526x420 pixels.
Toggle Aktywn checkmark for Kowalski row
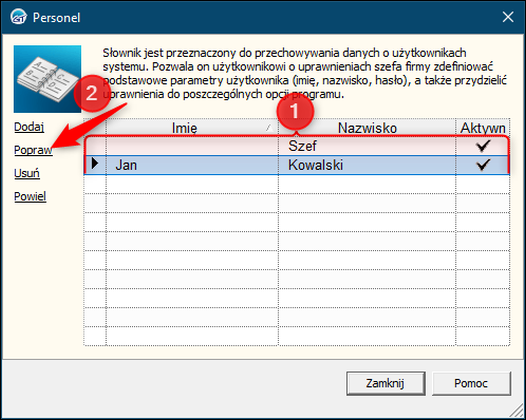[x=483, y=164]
